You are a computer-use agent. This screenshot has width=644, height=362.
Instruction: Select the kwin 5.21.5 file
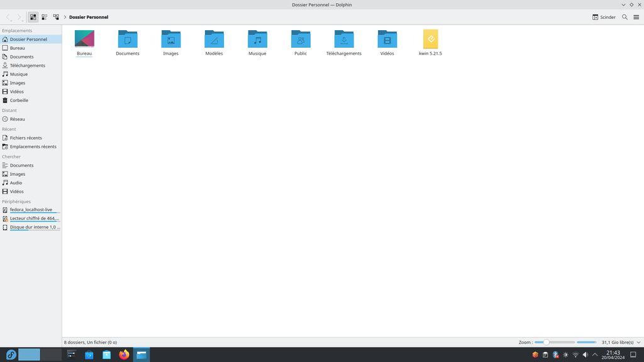click(x=430, y=39)
